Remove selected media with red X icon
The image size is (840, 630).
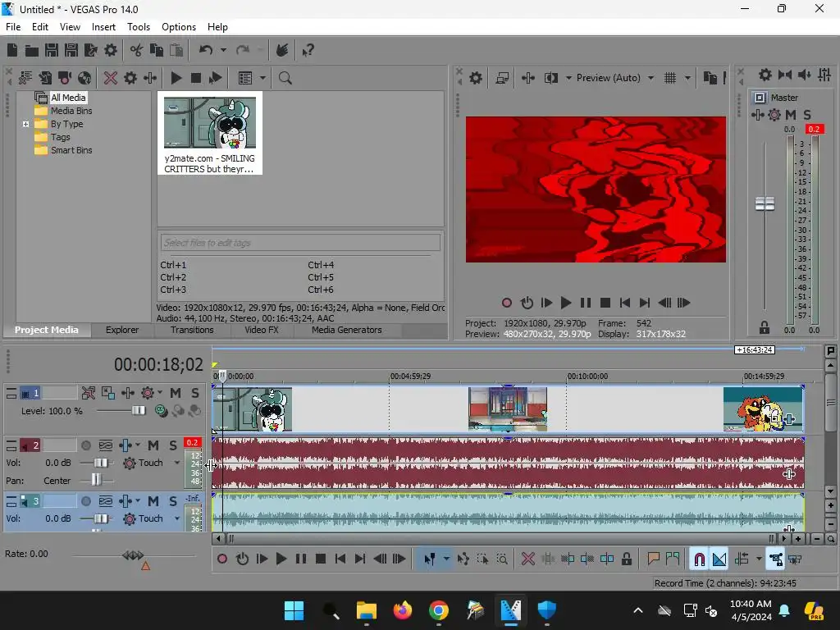point(111,78)
